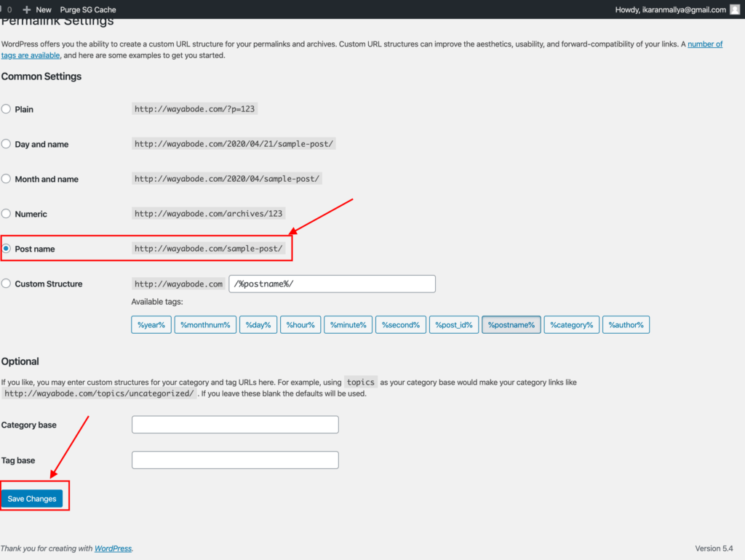Click the Plain example URL code

pos(194,109)
